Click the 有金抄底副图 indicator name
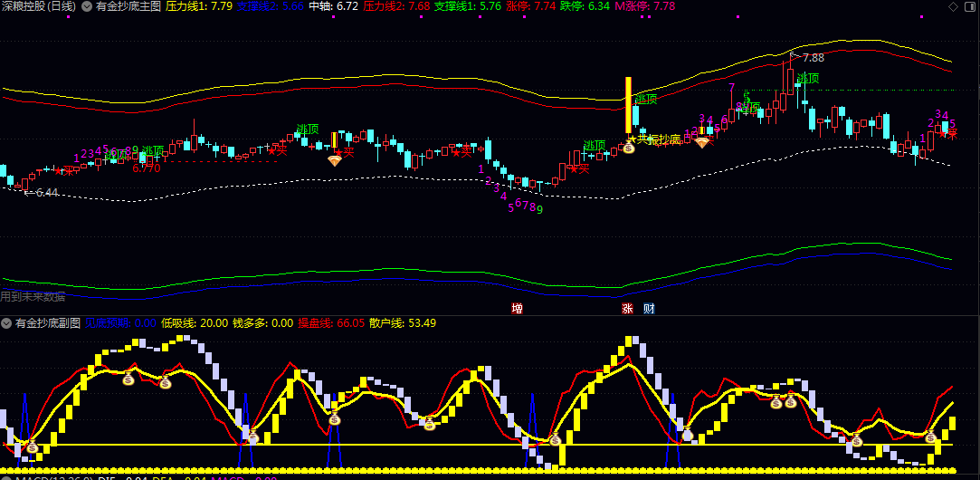 pos(48,323)
